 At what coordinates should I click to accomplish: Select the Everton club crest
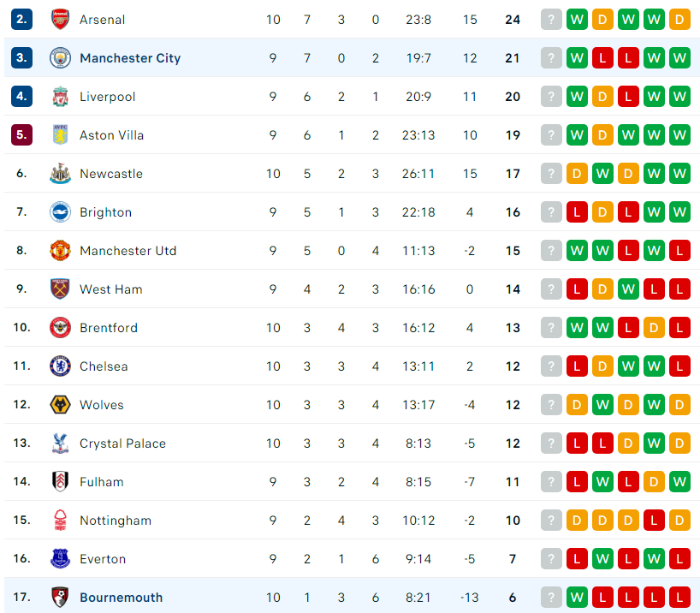click(60, 558)
